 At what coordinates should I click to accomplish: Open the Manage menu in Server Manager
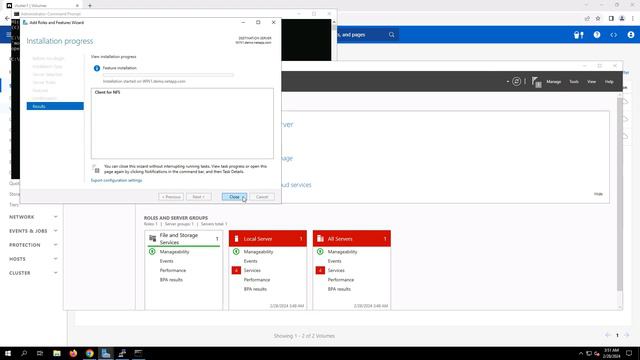pyautogui.click(x=553, y=82)
